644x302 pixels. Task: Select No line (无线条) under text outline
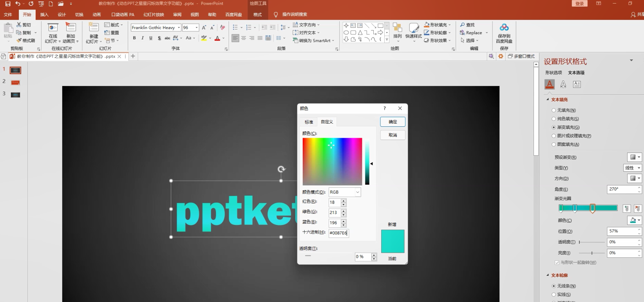[x=554, y=286]
